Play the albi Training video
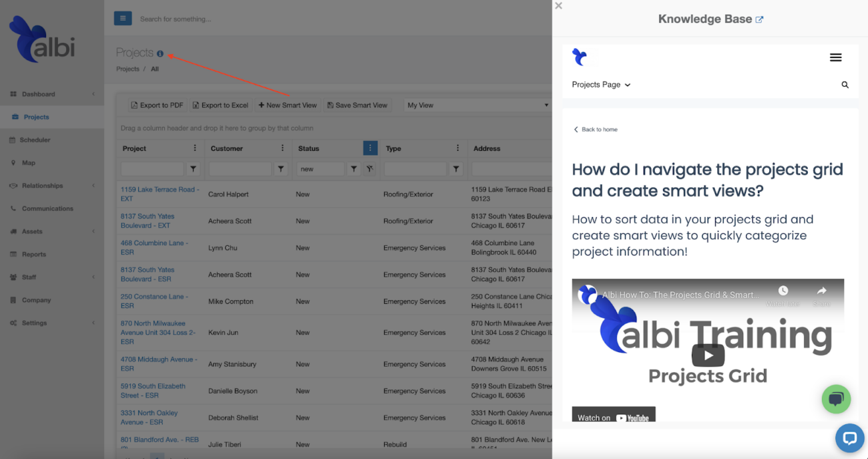This screenshot has width=868, height=459. pyautogui.click(x=708, y=355)
